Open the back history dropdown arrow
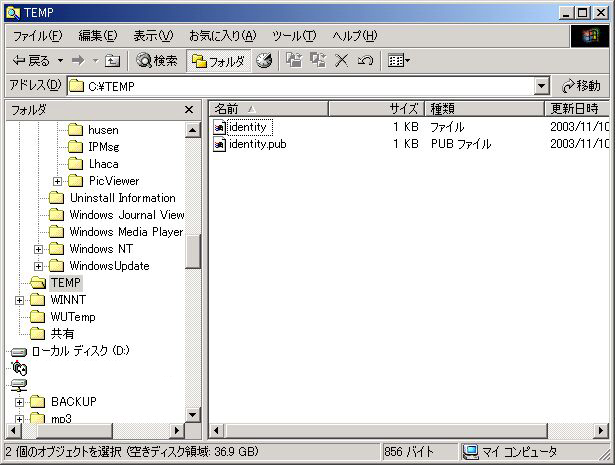 click(x=60, y=61)
